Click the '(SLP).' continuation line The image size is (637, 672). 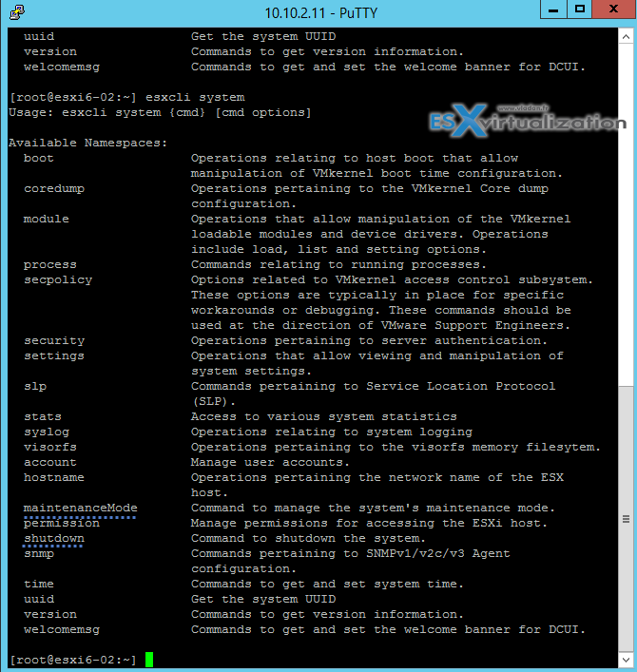click(x=214, y=401)
